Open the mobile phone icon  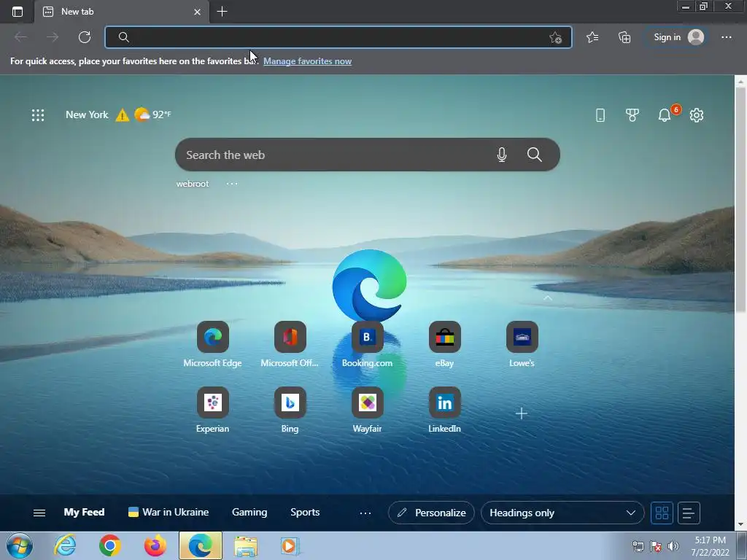pos(600,114)
